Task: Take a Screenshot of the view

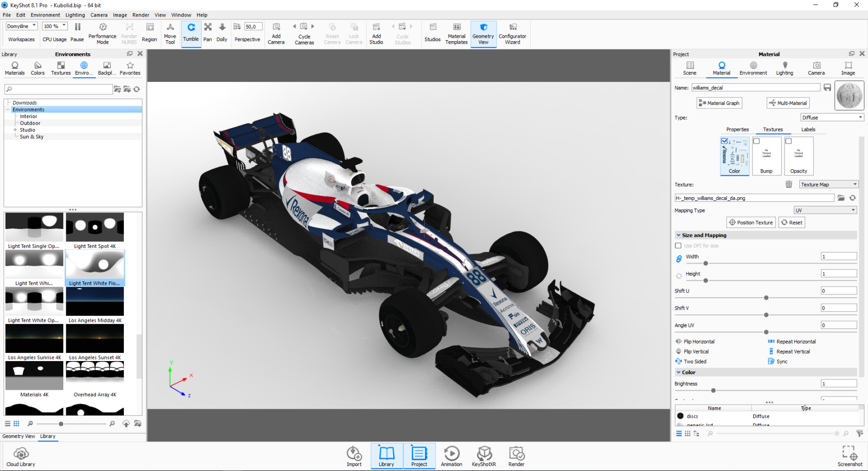Action: (x=849, y=456)
